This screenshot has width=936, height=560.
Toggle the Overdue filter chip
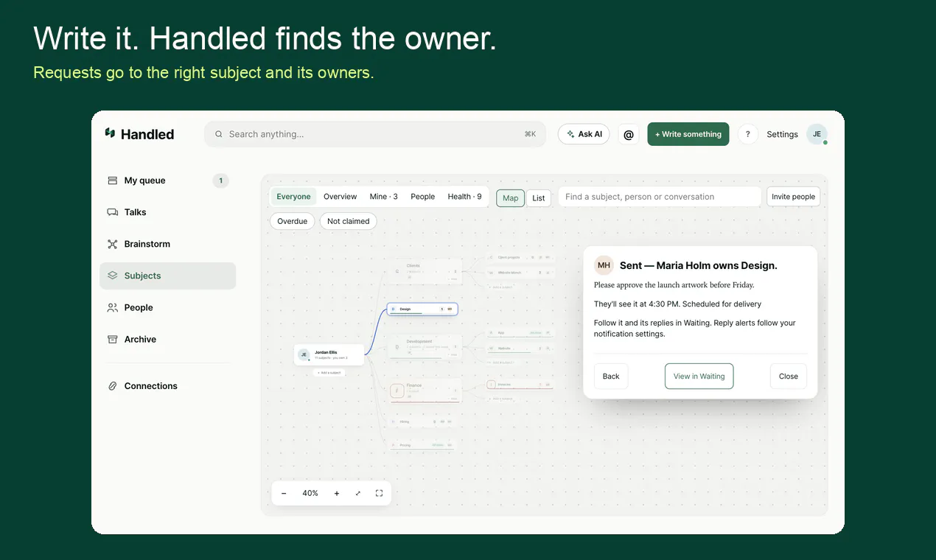click(293, 221)
